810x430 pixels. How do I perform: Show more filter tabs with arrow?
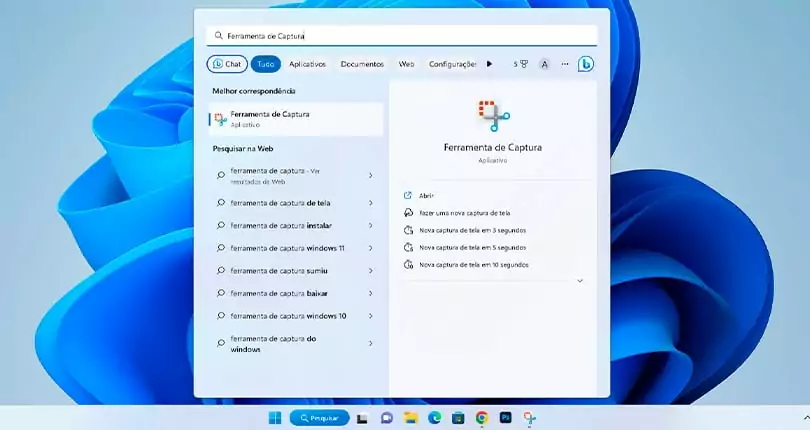[x=489, y=64]
